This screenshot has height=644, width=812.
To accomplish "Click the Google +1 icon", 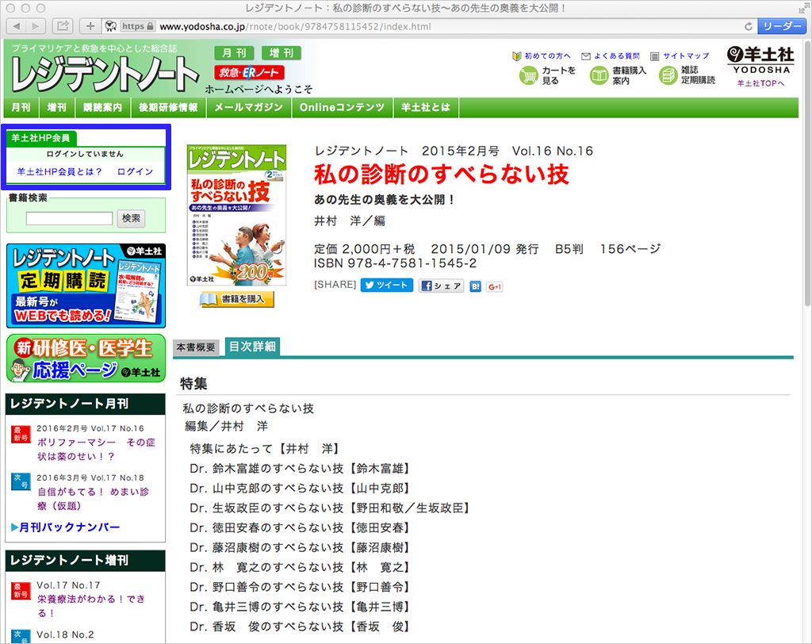I will [495, 286].
